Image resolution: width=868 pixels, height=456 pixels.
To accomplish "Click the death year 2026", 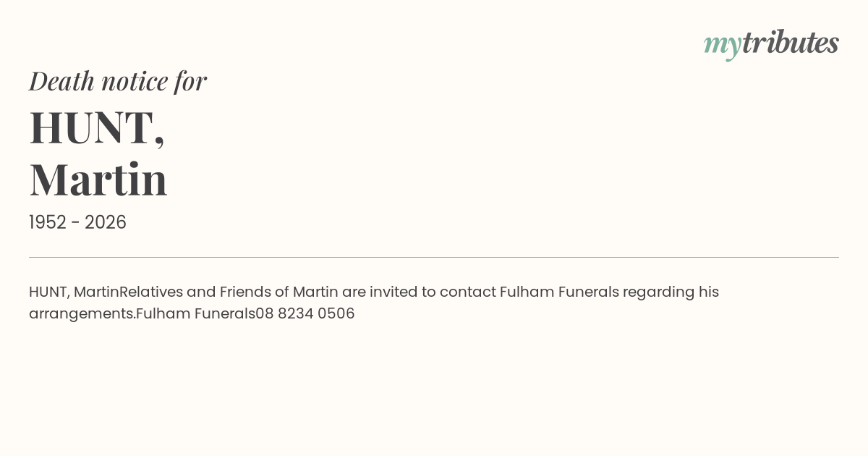I will coord(106,222).
